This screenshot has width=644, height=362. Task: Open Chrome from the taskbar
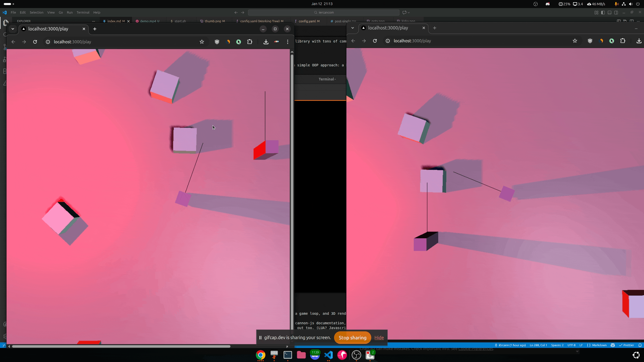click(260, 355)
